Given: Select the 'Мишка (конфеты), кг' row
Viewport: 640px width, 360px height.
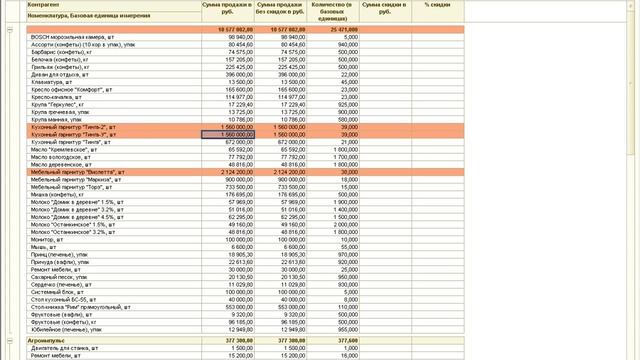Looking at the screenshot, I should tap(245, 195).
